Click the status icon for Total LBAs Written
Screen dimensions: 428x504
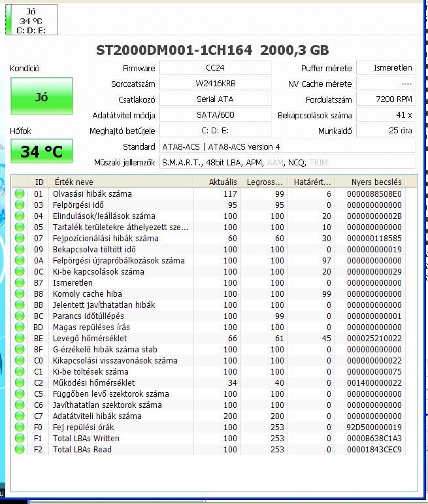click(20, 438)
